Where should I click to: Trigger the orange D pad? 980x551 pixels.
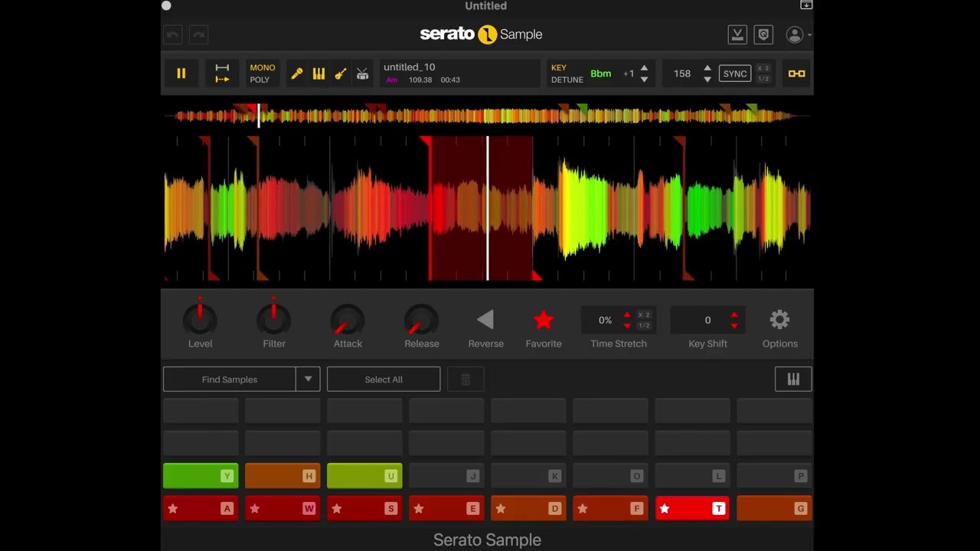point(528,508)
